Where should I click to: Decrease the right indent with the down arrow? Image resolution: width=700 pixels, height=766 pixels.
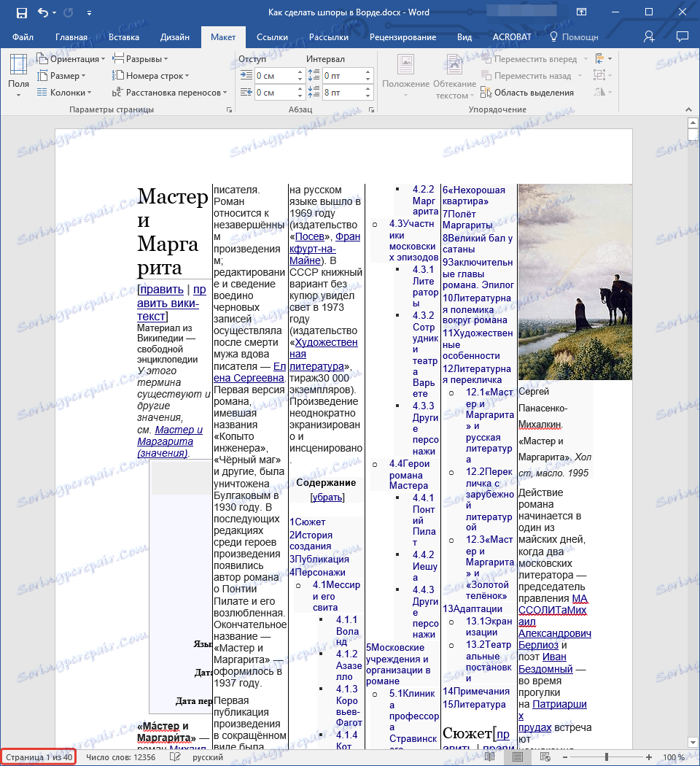click(x=300, y=96)
